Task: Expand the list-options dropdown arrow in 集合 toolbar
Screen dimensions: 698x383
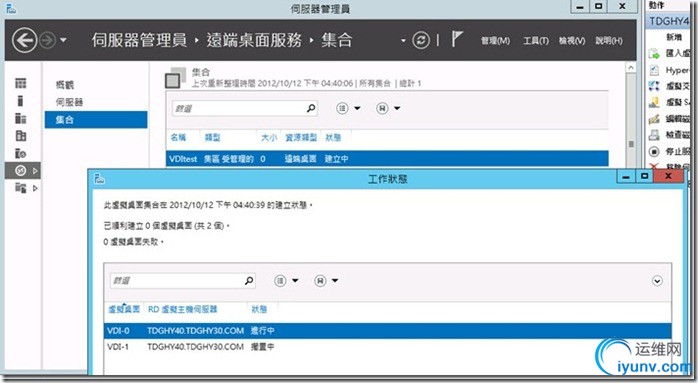Action: click(357, 108)
